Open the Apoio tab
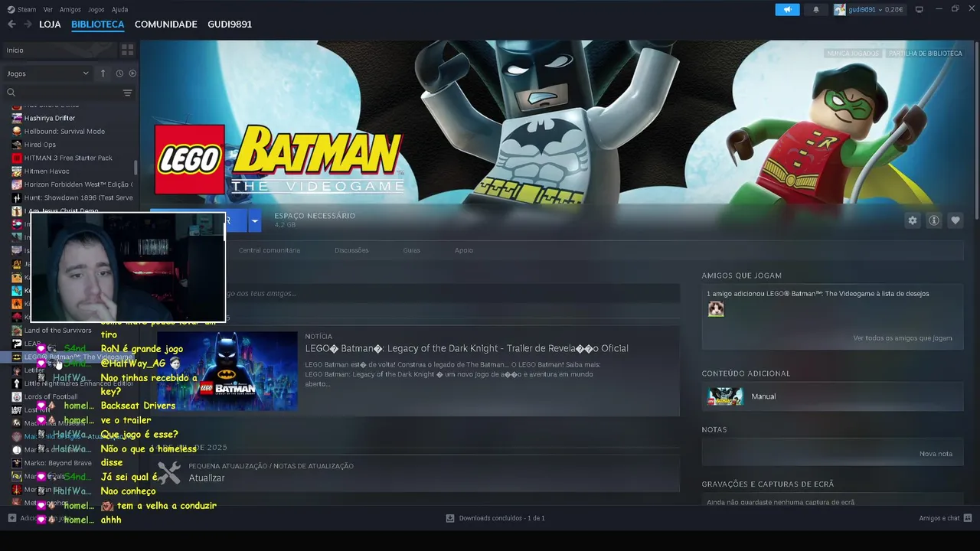The image size is (980, 551). pyautogui.click(x=464, y=250)
